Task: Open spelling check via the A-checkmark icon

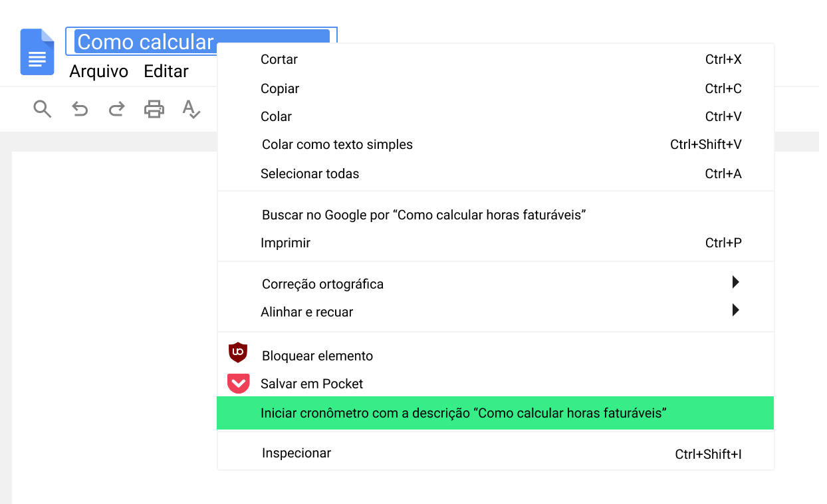Action: [x=191, y=110]
